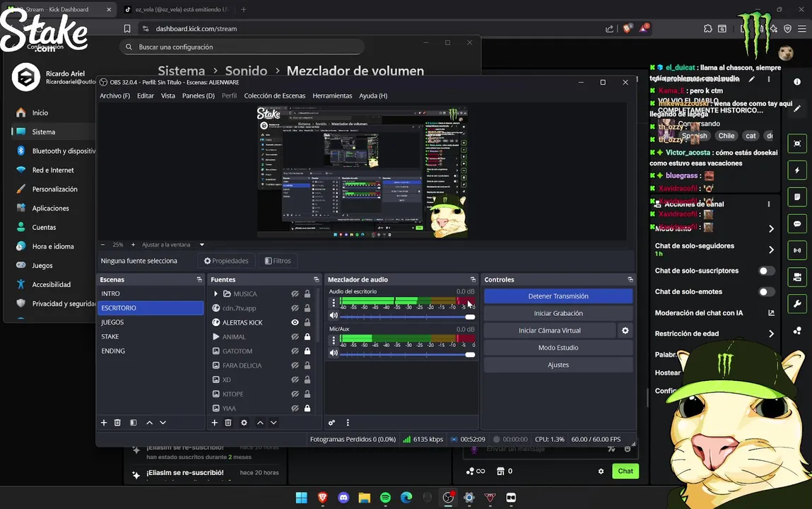Click Detener Transmisión button
Viewport: 812px width, 509px height.
coord(558,296)
